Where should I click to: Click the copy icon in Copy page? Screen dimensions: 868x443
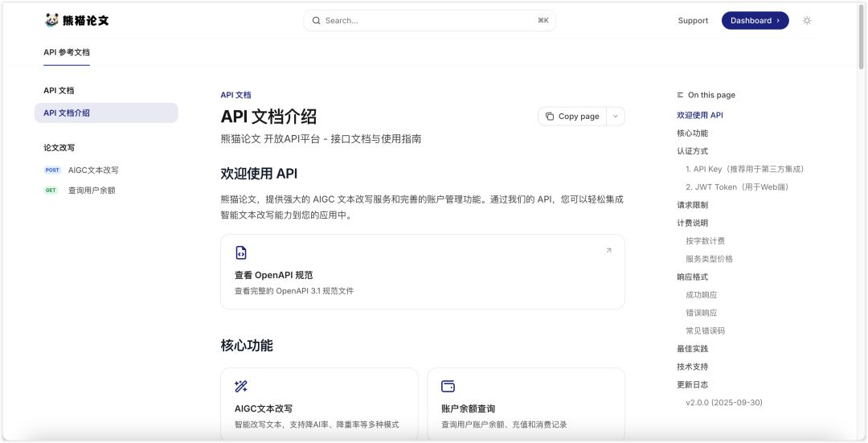tap(549, 117)
